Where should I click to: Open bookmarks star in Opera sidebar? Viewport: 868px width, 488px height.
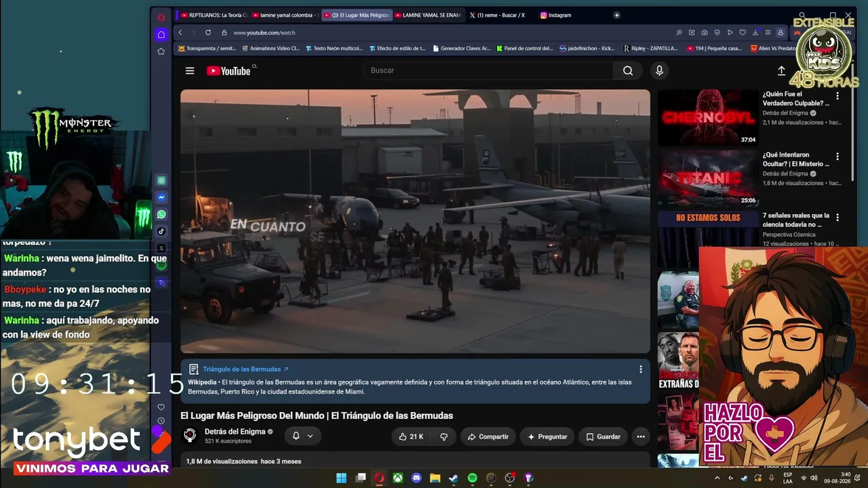(161, 52)
